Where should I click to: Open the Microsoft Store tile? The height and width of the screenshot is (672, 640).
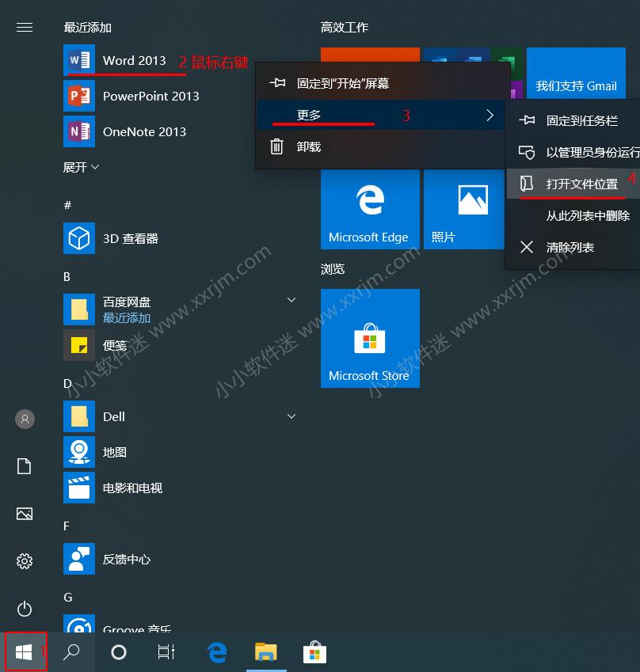[x=370, y=339]
